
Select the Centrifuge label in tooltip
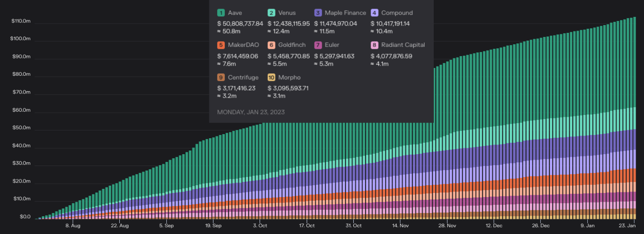[243, 78]
